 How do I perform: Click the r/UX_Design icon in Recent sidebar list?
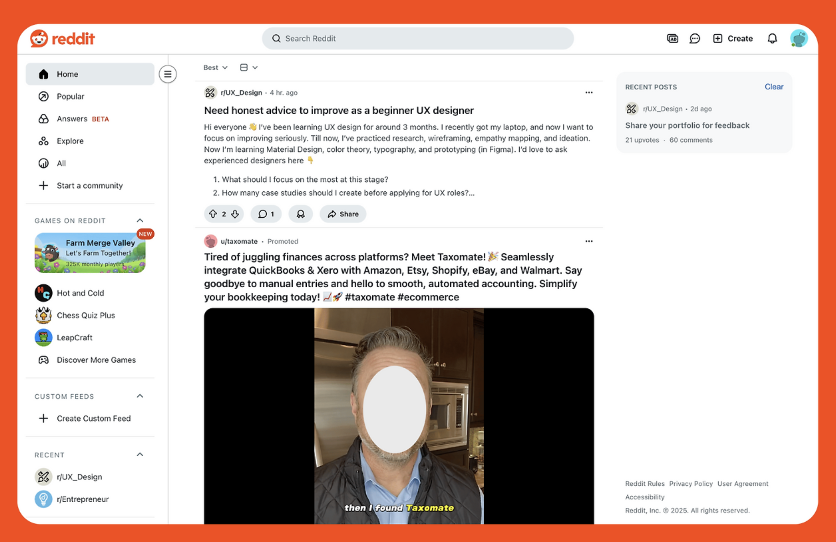click(43, 476)
